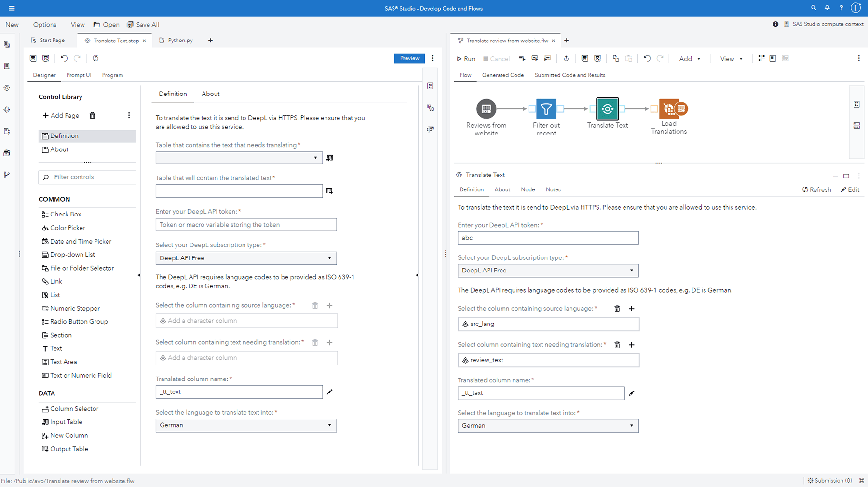Select the Translate Text node in the flow
The image size is (868, 487).
point(607,108)
